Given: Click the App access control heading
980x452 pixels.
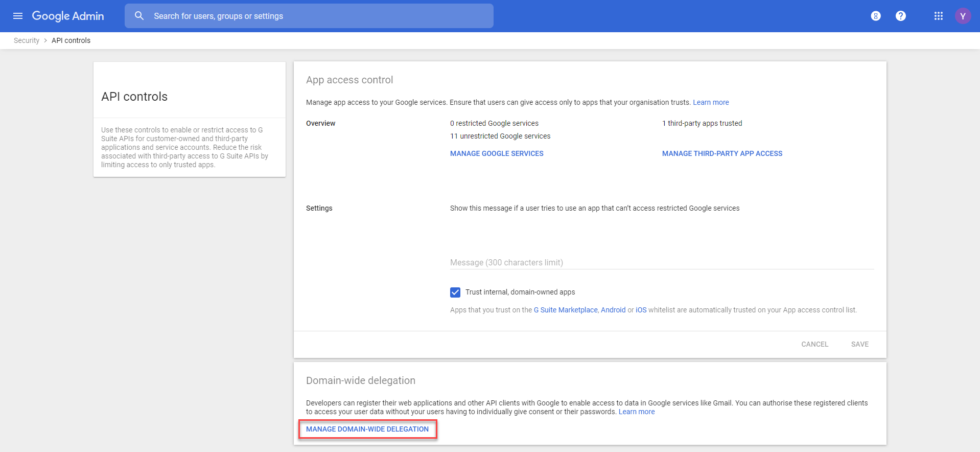Looking at the screenshot, I should pyautogui.click(x=349, y=80).
